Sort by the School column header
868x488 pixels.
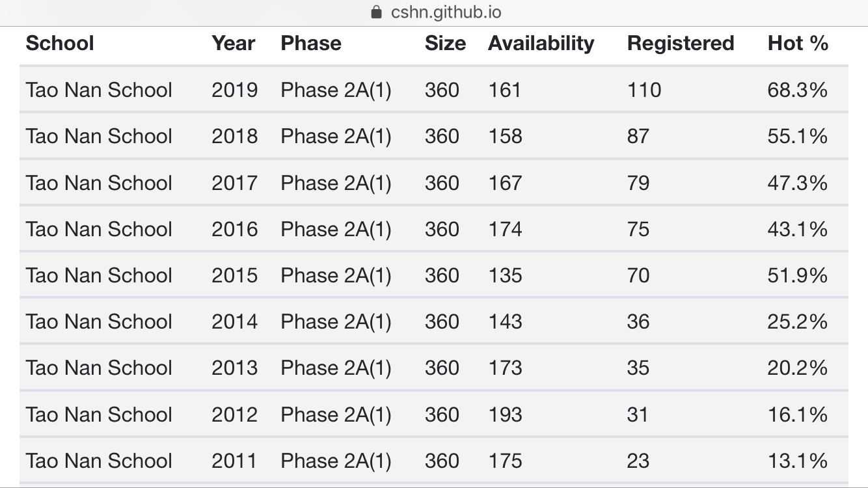point(60,44)
